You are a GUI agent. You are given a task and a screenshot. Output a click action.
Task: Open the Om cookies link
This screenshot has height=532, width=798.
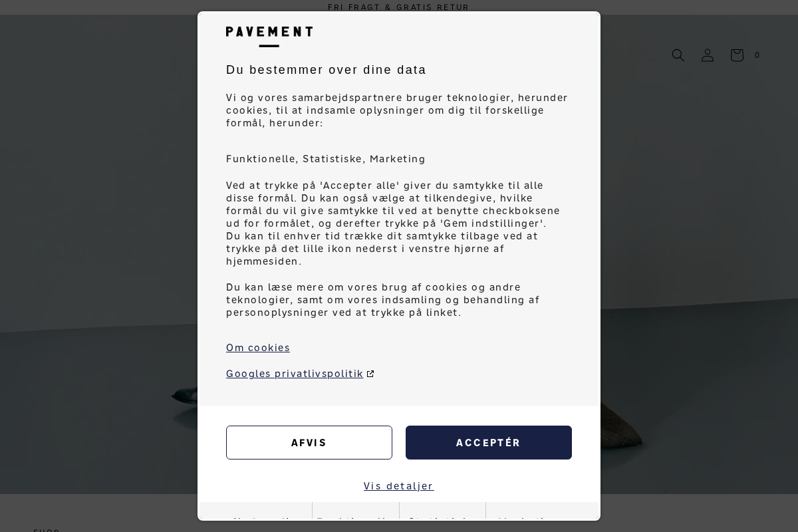point(258,348)
